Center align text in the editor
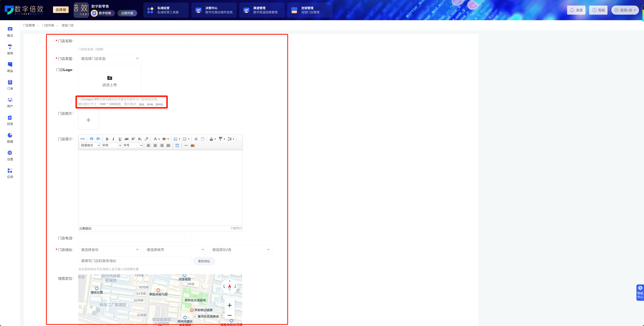 pos(155,146)
